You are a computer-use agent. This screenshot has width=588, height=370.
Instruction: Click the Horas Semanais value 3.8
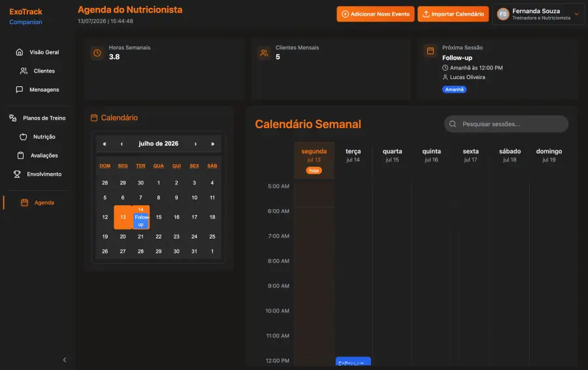point(114,57)
